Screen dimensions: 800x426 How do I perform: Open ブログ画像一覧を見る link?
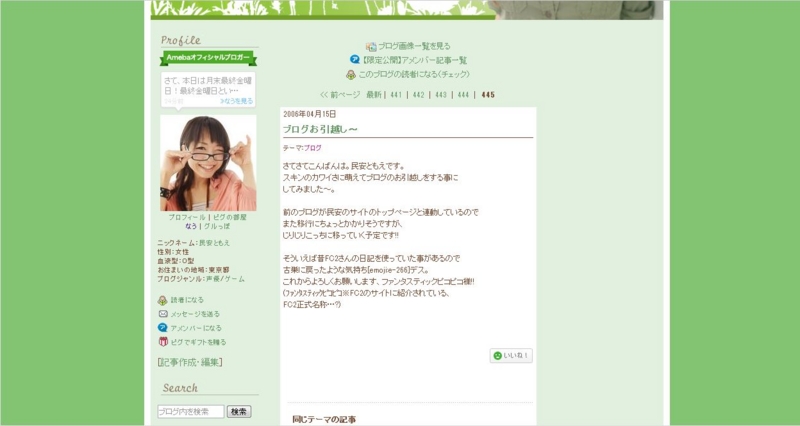[x=414, y=46]
